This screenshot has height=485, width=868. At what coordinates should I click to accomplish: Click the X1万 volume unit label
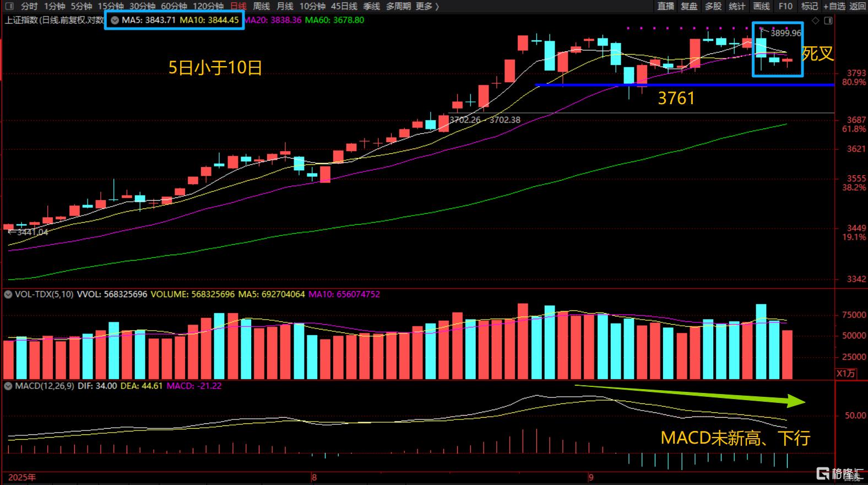coord(846,373)
